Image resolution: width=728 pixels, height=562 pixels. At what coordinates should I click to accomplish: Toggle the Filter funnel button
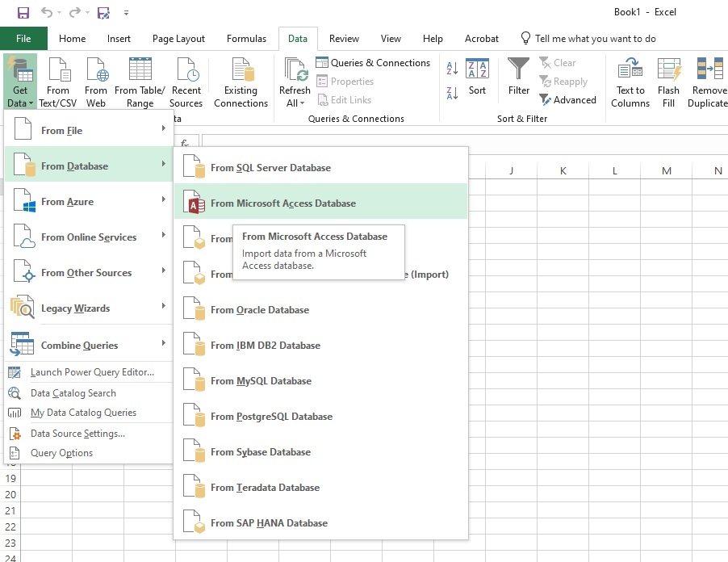[519, 77]
